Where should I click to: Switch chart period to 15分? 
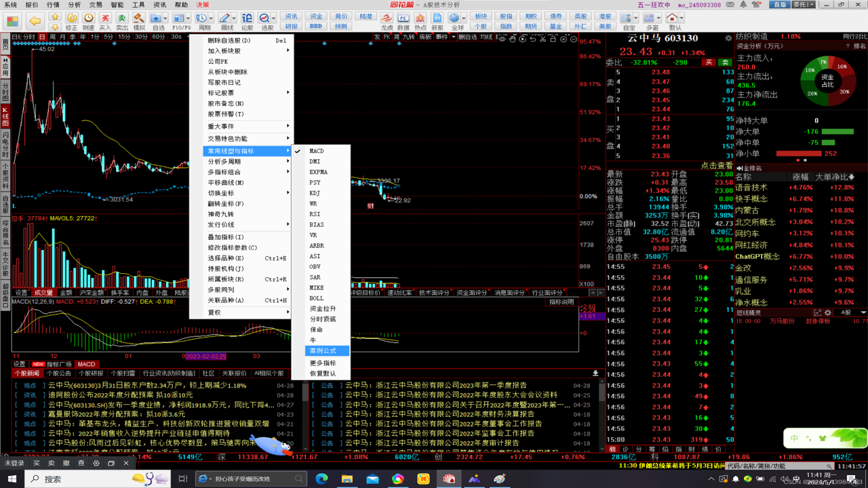coord(125,37)
